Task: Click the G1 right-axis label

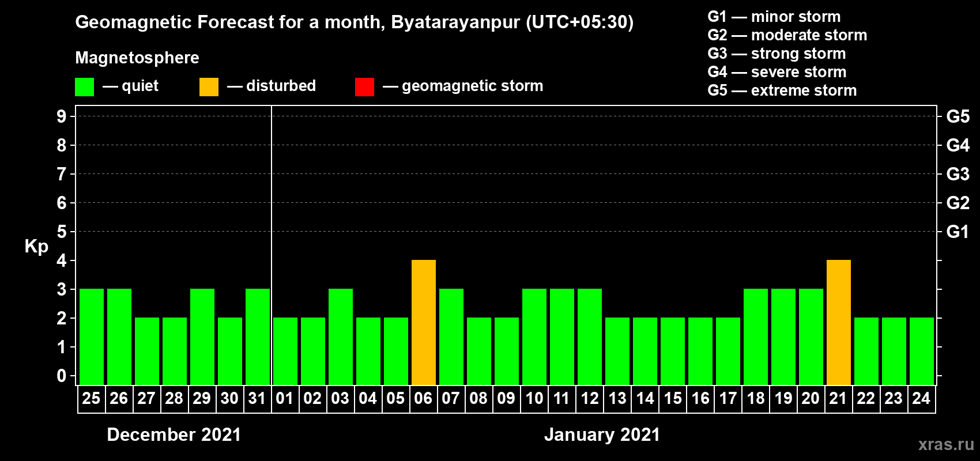Action: (958, 232)
